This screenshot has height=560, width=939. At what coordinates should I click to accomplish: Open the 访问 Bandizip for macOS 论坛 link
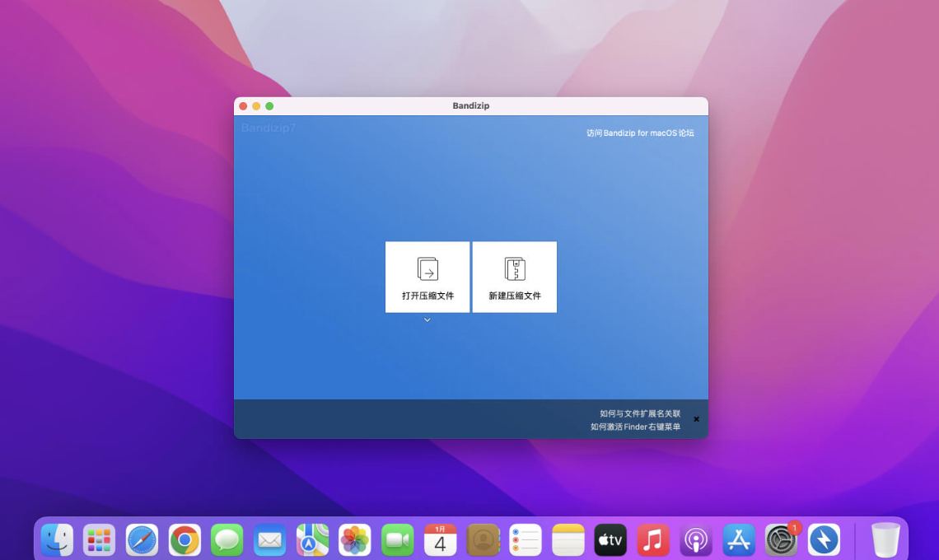[639, 133]
